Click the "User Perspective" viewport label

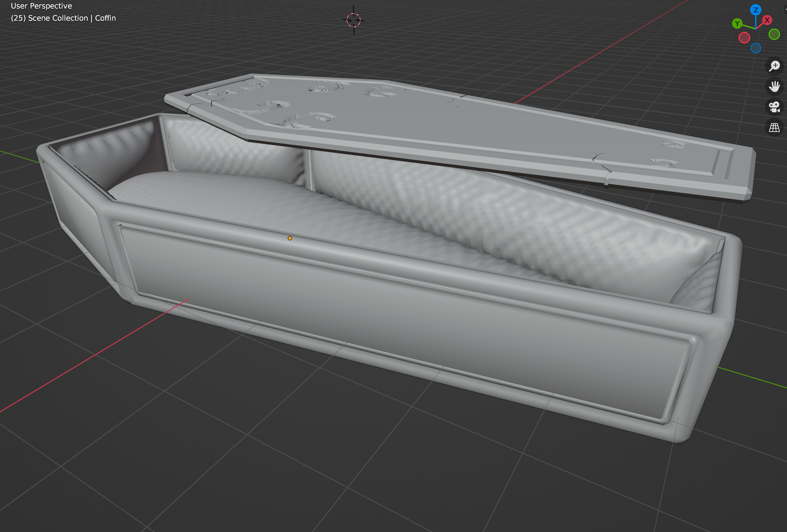tap(41, 6)
